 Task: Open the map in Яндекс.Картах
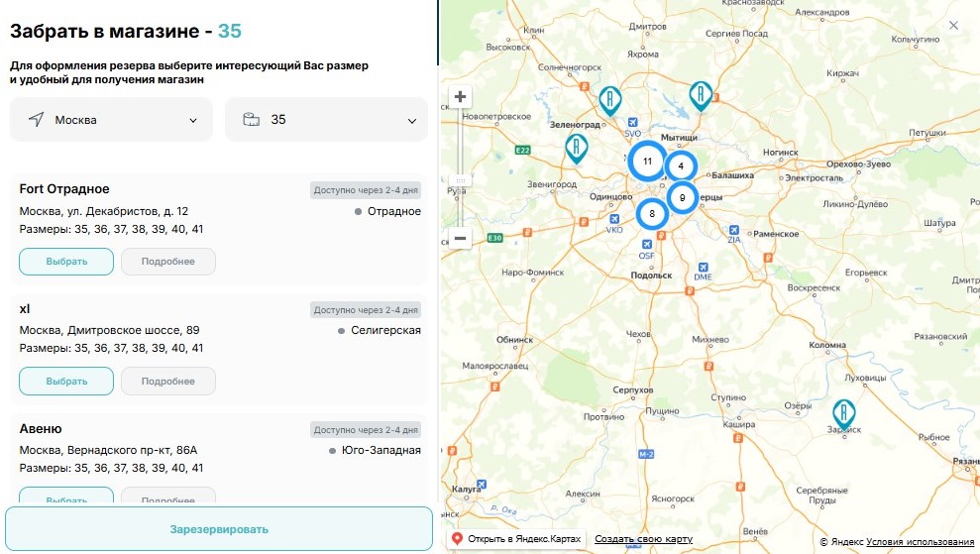(516, 539)
